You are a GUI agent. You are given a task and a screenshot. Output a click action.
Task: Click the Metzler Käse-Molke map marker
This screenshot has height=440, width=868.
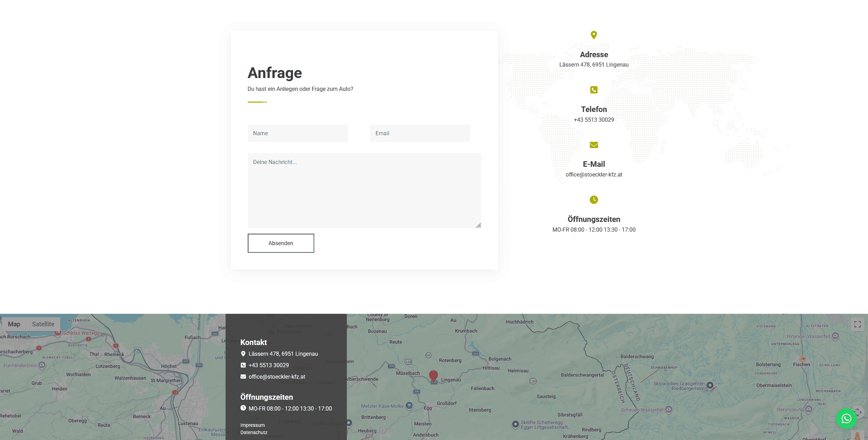409,405
